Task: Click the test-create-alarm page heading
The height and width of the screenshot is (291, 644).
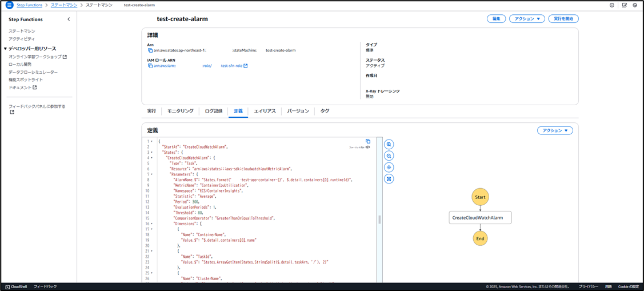Action: 182,19
